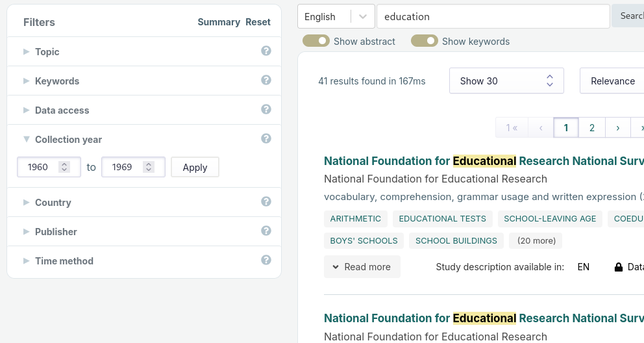
Task: Expand the Publisher filter section
Action: point(143,231)
